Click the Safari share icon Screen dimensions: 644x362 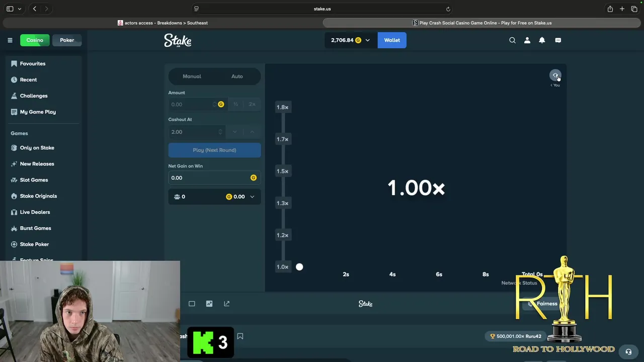click(x=610, y=9)
